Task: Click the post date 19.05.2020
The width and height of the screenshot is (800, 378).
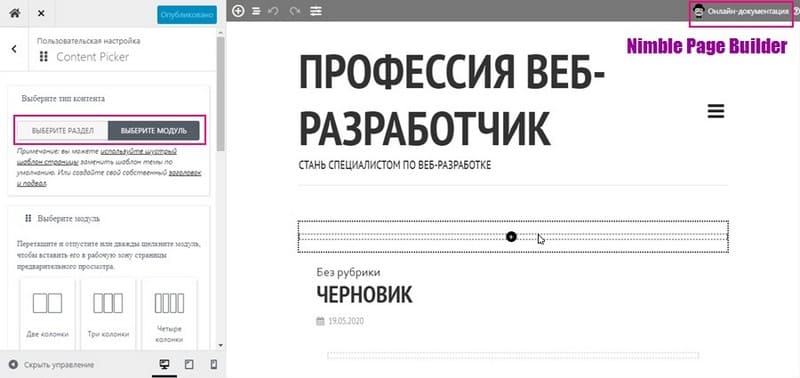Action: point(346,321)
